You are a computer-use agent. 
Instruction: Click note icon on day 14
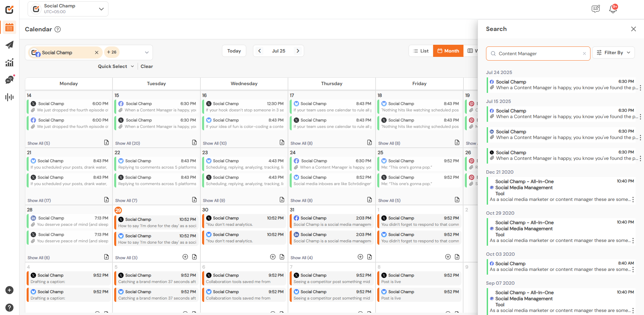106,142
